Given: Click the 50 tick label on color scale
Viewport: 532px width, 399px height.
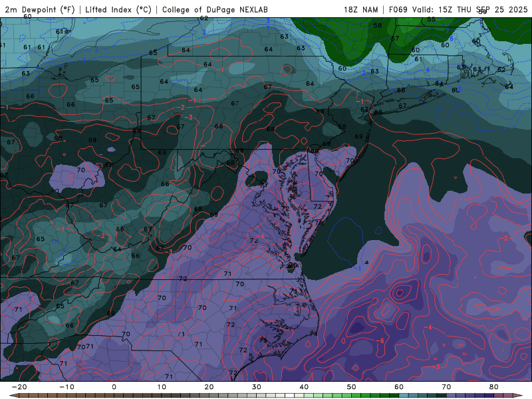Looking at the screenshot, I should (352, 387).
